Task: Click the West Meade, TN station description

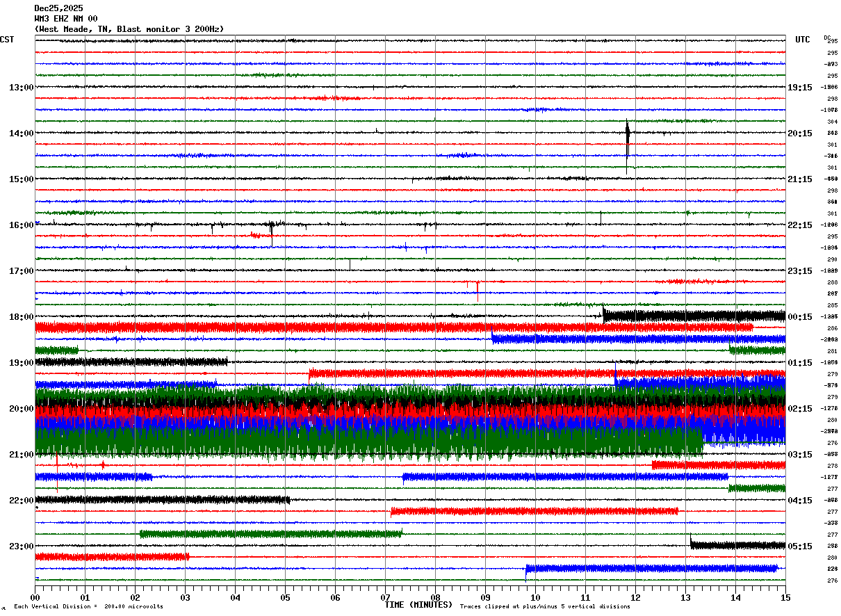Action: 129,29
